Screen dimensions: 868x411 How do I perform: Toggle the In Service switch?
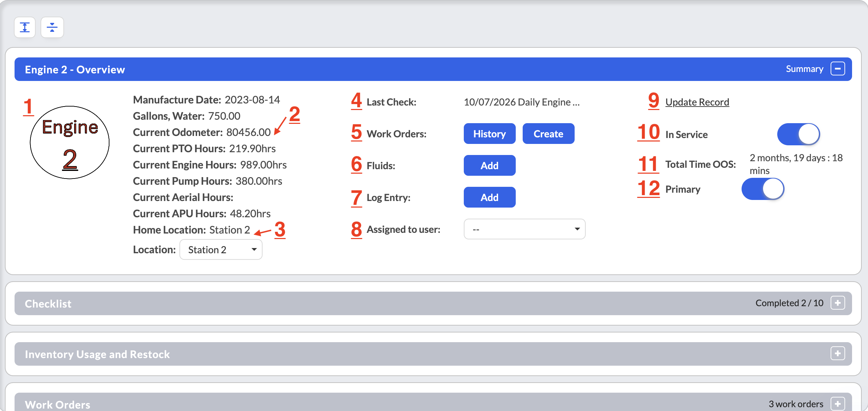click(x=798, y=134)
